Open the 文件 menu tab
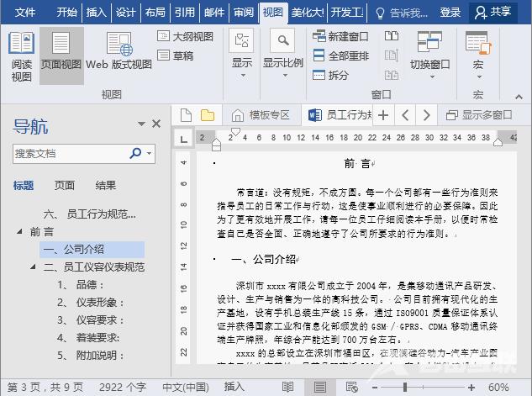 [x=25, y=13]
